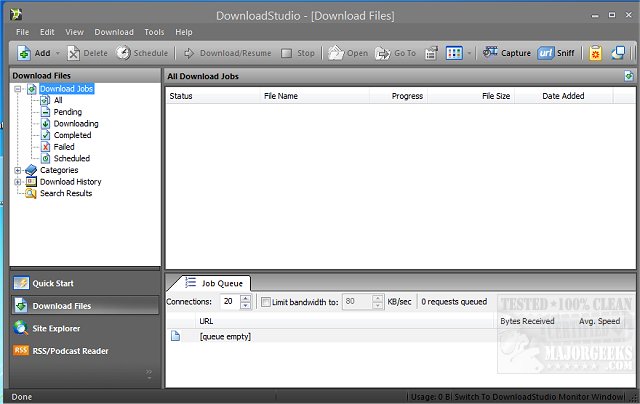Open the Help menu
Screen dimensions: 640x404
pyautogui.click(x=184, y=32)
